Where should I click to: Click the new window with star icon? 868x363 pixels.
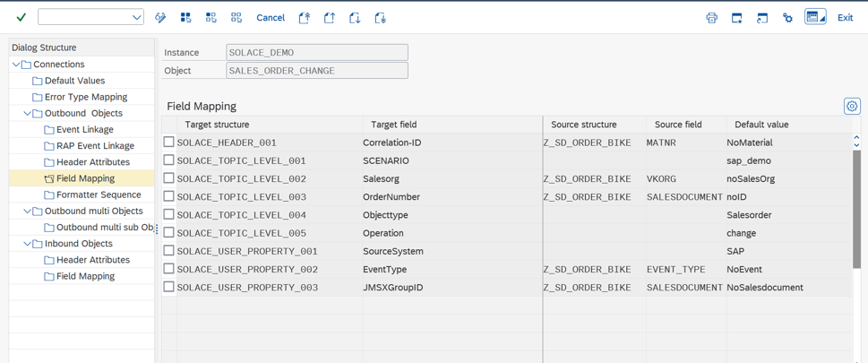click(737, 18)
